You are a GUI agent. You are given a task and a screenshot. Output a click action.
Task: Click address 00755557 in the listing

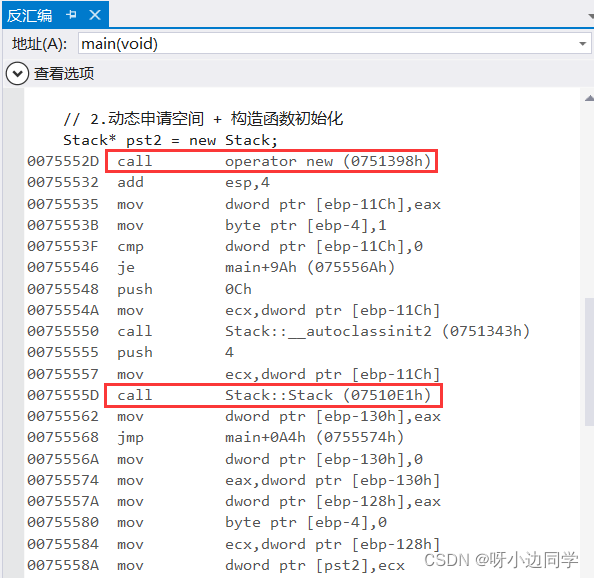click(63, 374)
